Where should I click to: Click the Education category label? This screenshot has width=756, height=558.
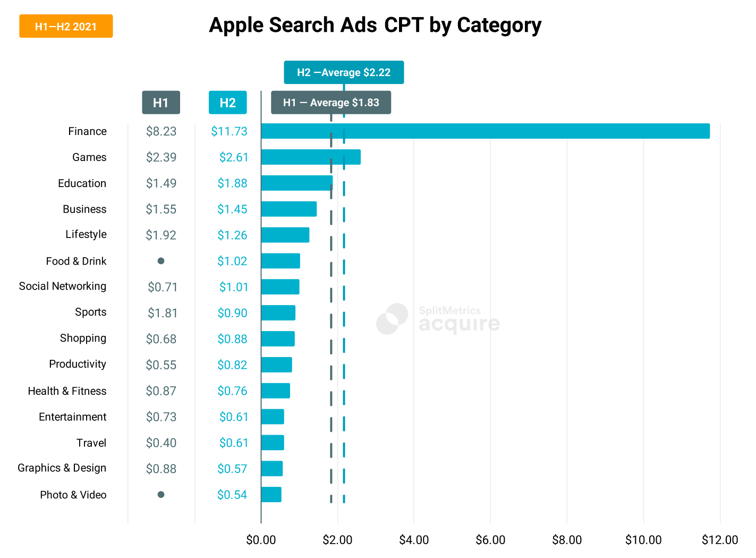tap(82, 183)
